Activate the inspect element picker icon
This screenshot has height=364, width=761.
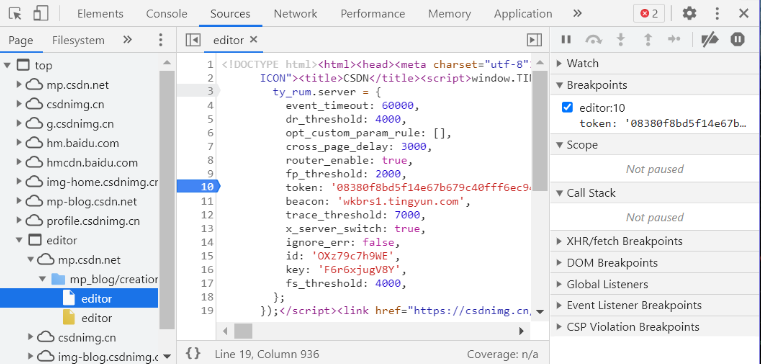click(x=16, y=14)
